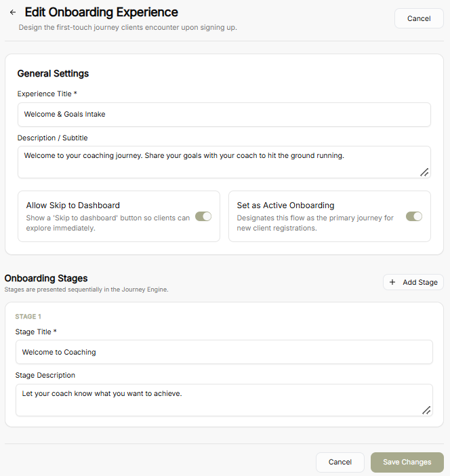This screenshot has height=476, width=450.
Task: Click the Stage Description text area
Action: [224, 400]
